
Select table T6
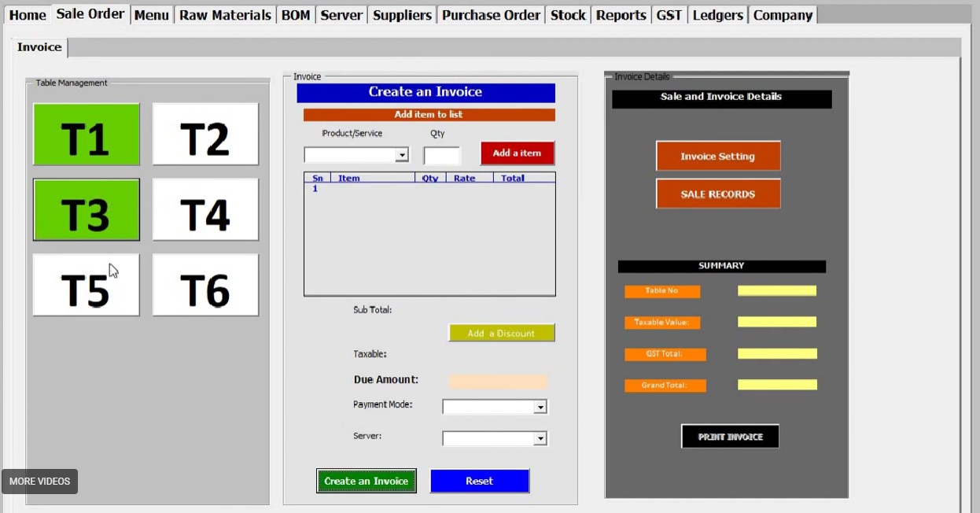pyautogui.click(x=205, y=285)
